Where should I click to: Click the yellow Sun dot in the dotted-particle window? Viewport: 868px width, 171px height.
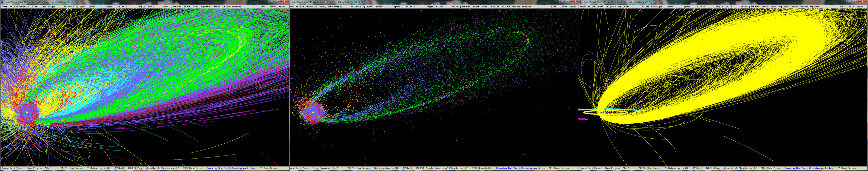313,112
